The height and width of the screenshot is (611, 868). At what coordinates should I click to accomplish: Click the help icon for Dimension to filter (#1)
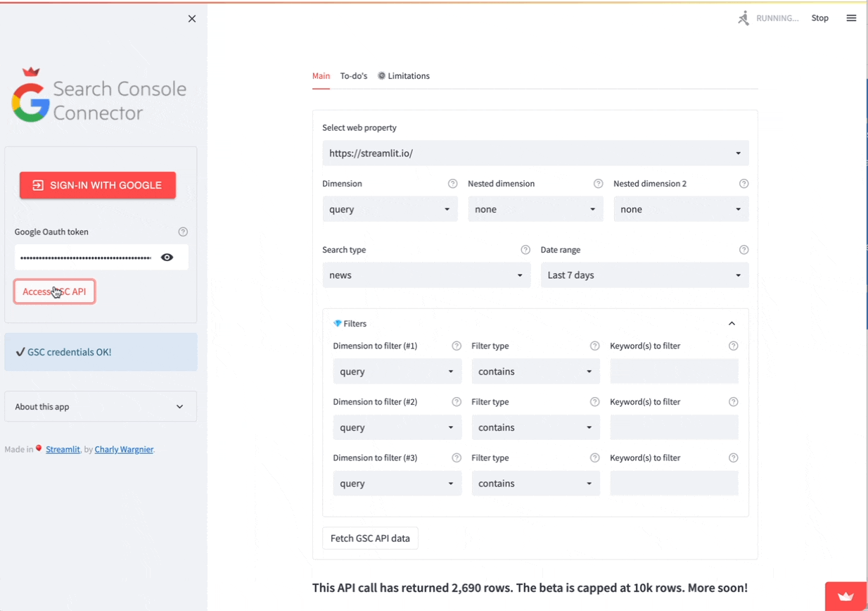pyautogui.click(x=457, y=346)
